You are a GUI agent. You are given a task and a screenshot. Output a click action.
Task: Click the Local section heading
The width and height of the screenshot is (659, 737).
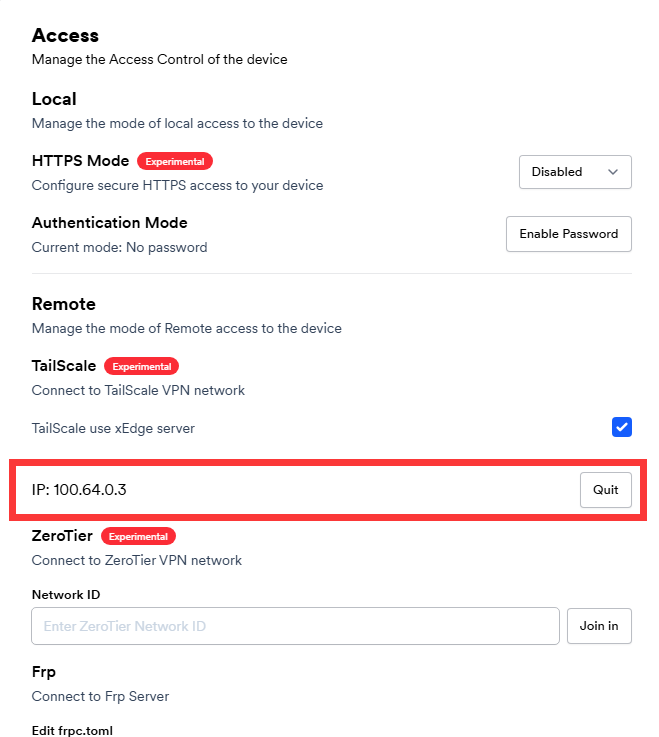(54, 99)
